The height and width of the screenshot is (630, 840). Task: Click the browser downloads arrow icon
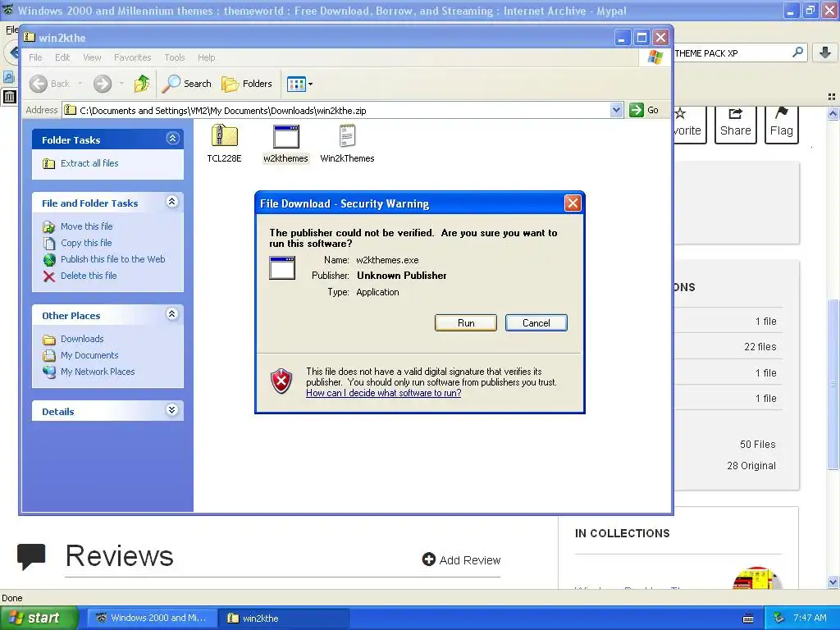click(825, 52)
